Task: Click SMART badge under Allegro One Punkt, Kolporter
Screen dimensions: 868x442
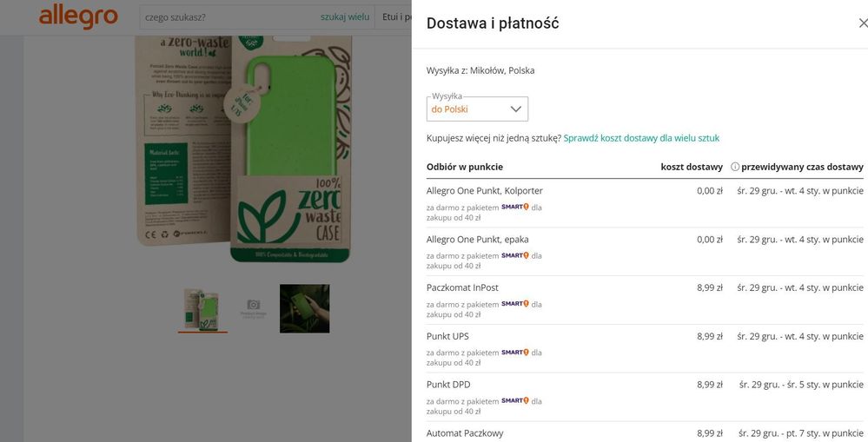Action: coord(515,208)
